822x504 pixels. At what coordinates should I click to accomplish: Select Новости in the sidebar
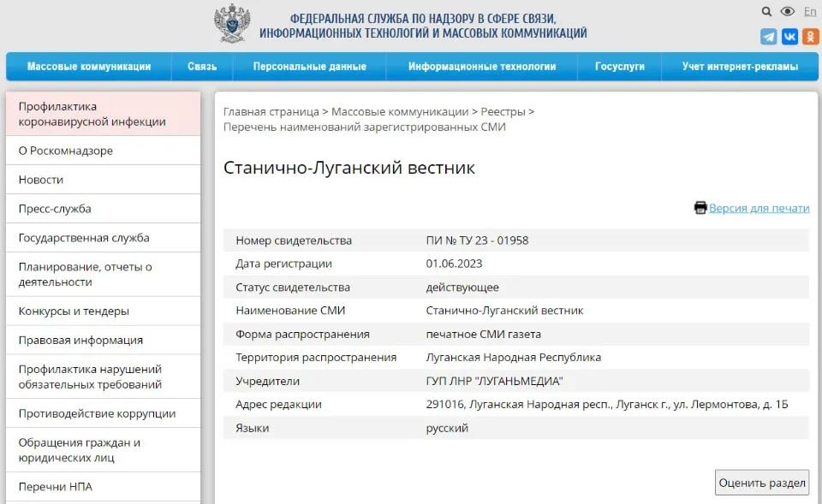pos(45,179)
